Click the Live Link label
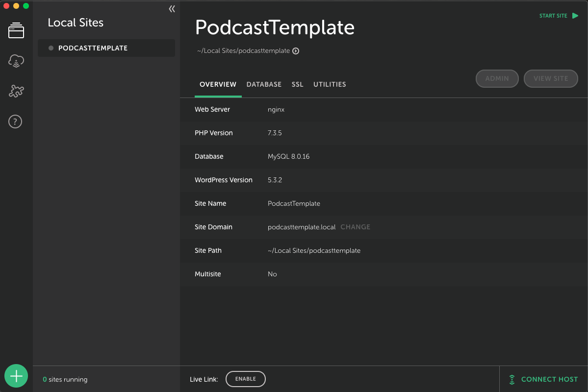Screen dimensions: 588x392 (204, 380)
